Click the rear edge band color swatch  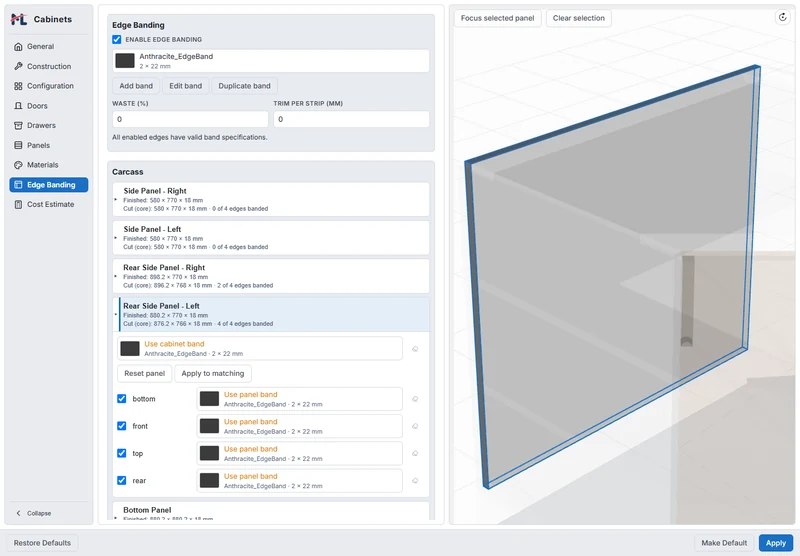click(209, 481)
